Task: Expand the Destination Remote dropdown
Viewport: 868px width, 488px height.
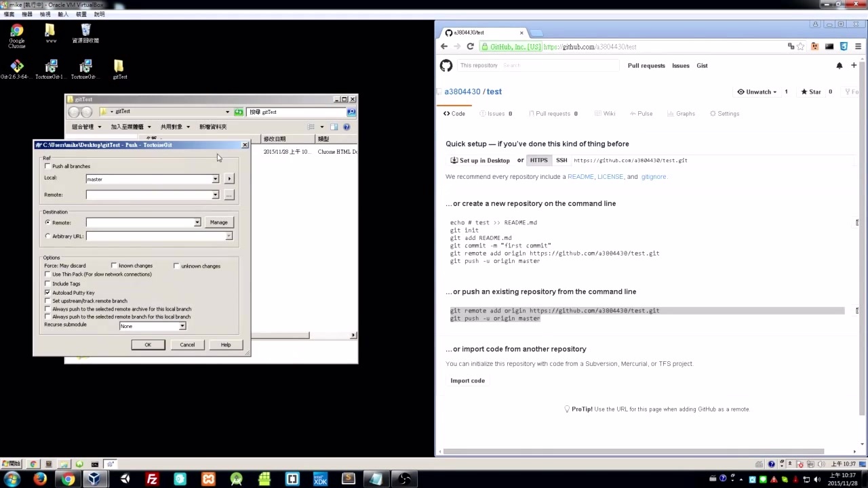Action: click(x=197, y=222)
